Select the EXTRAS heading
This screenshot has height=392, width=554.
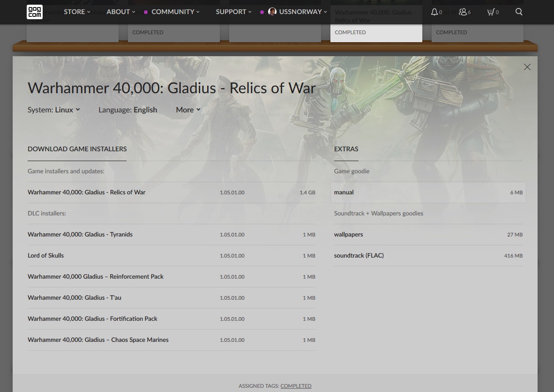[346, 149]
